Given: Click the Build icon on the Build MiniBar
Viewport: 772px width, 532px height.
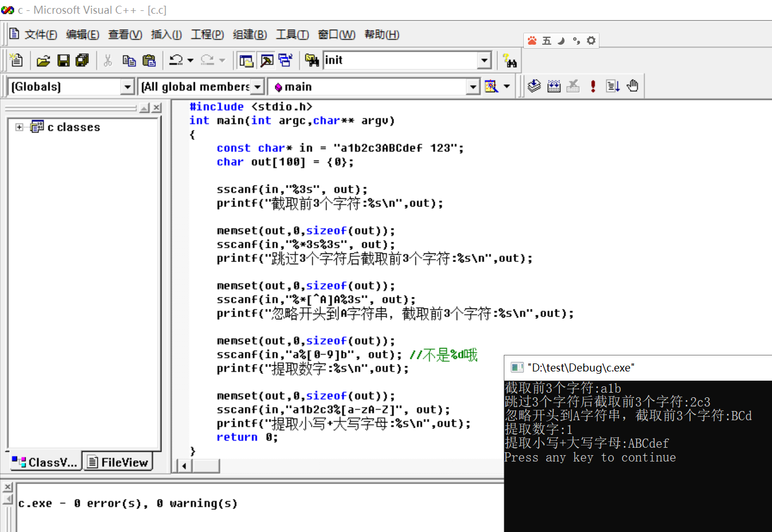Looking at the screenshot, I should (x=554, y=86).
